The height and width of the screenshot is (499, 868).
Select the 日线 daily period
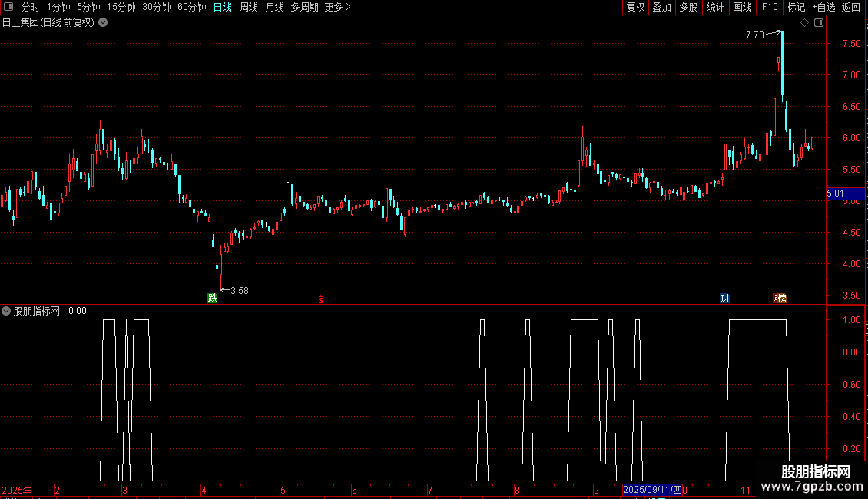coord(223,7)
